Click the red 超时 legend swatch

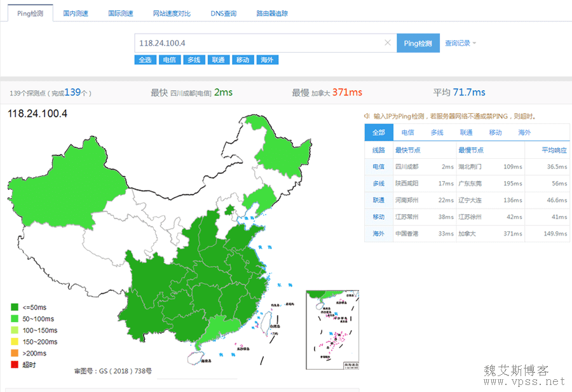click(13, 365)
